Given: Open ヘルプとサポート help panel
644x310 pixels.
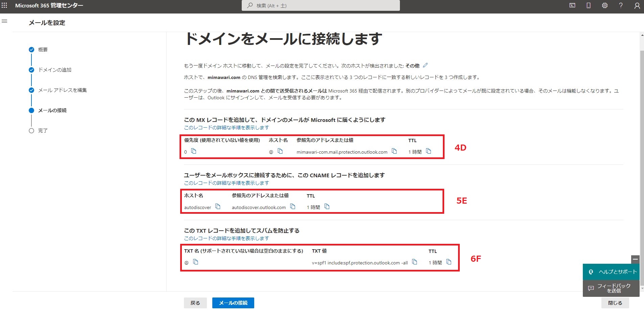Looking at the screenshot, I should pos(611,272).
